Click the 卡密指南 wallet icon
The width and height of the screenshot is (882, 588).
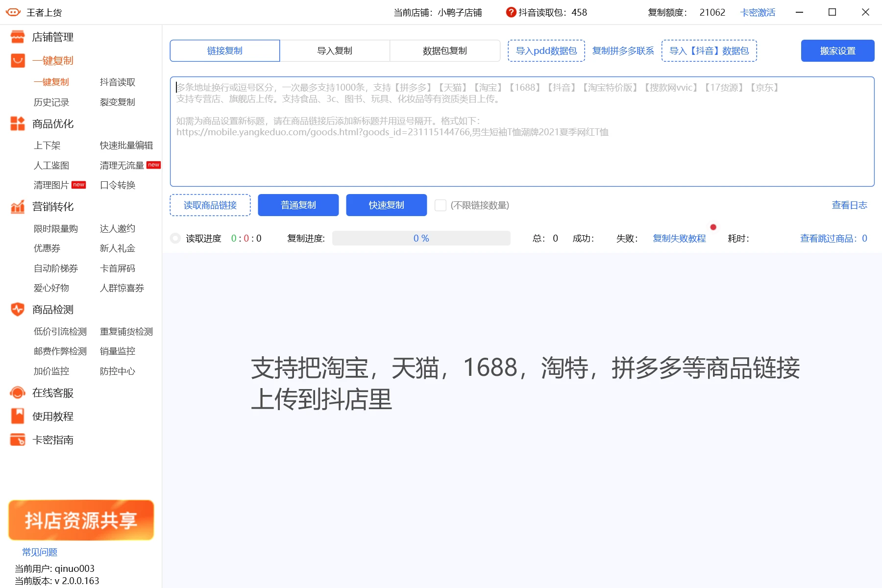pos(18,440)
